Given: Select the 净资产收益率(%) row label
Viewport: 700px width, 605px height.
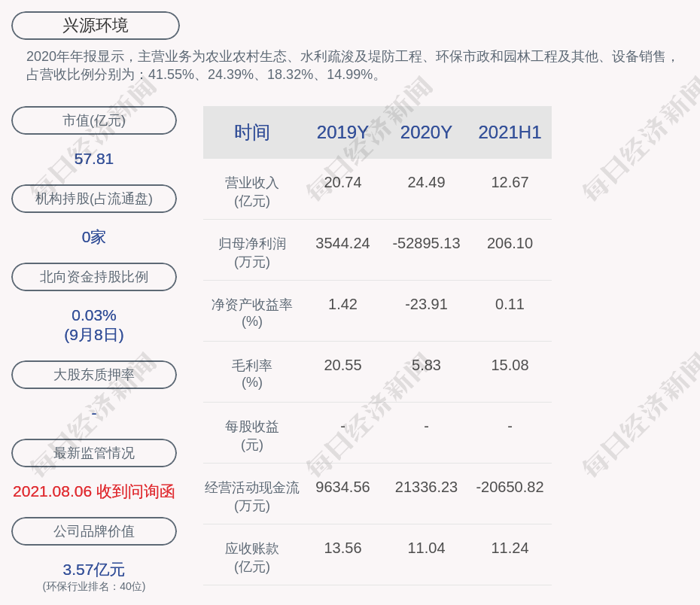Looking at the screenshot, I should coord(251,313).
